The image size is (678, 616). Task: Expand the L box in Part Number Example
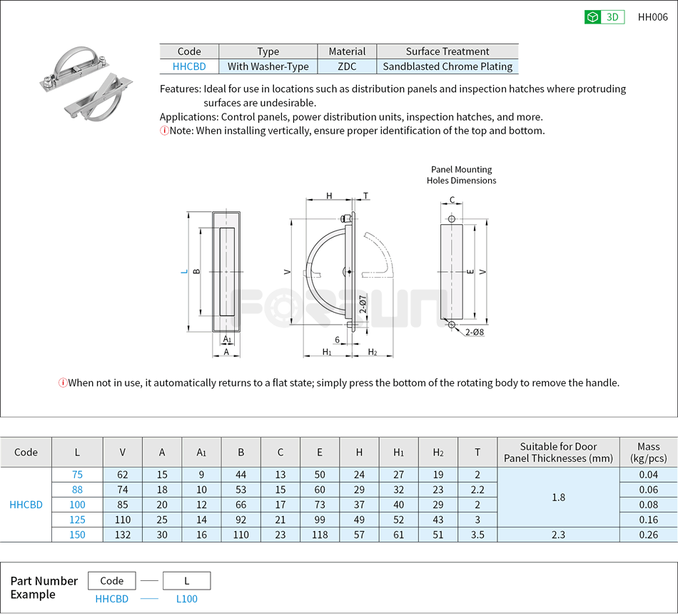(186, 580)
